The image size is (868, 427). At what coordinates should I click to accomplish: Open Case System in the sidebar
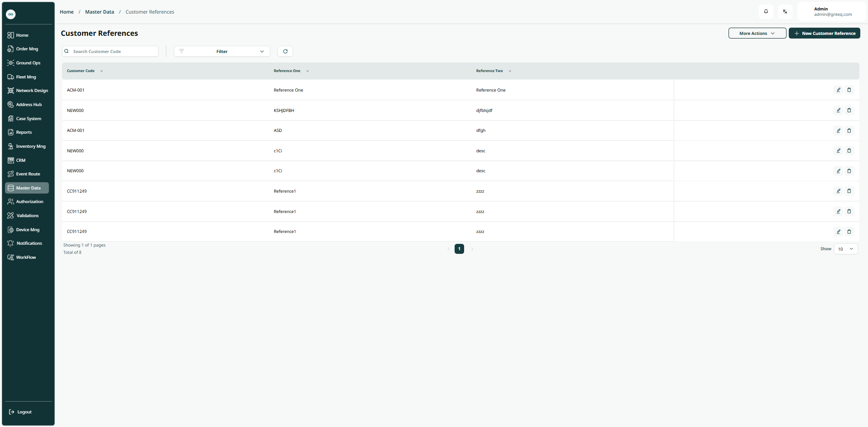[x=27, y=119]
